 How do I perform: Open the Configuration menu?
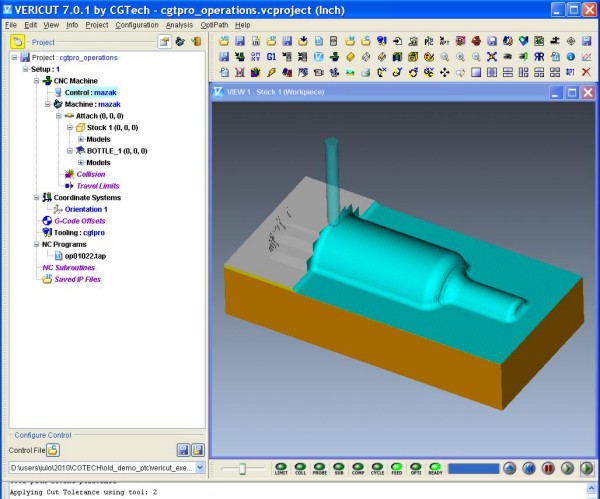click(x=137, y=25)
